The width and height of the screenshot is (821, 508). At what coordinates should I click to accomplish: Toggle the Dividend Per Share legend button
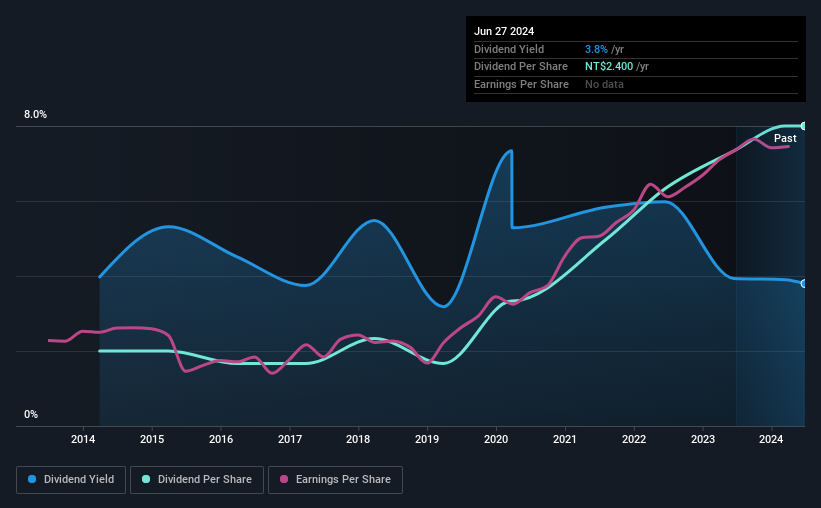[197, 480]
